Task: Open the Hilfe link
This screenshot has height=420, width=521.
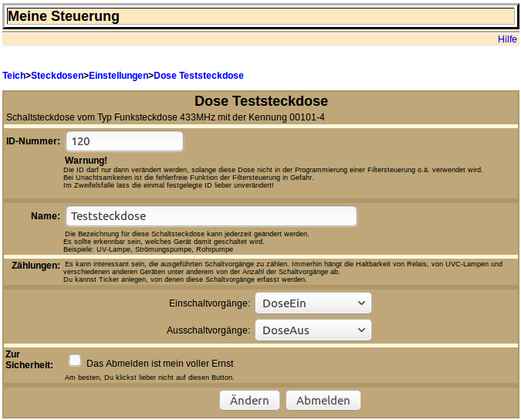Action: tap(507, 39)
